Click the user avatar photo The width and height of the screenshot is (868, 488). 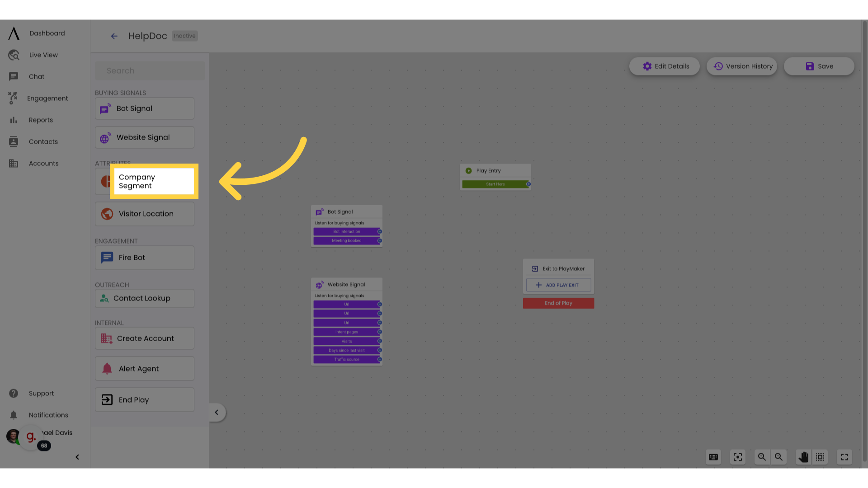(x=13, y=436)
